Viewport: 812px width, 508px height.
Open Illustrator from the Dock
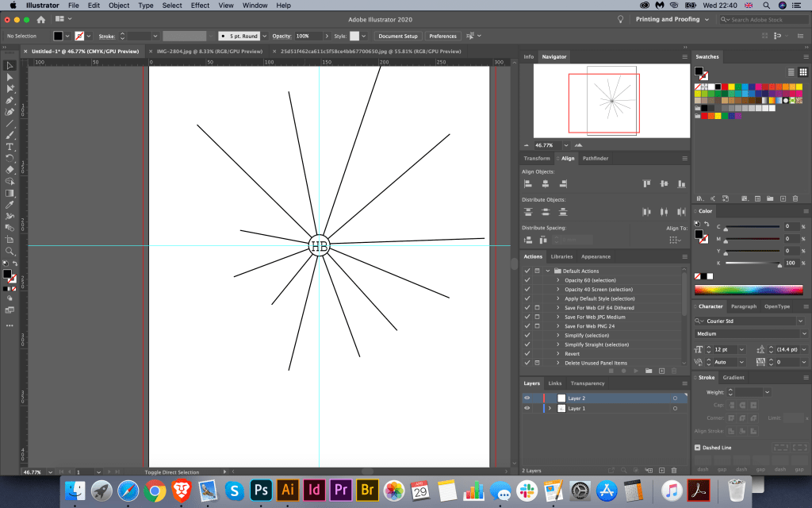click(x=289, y=491)
